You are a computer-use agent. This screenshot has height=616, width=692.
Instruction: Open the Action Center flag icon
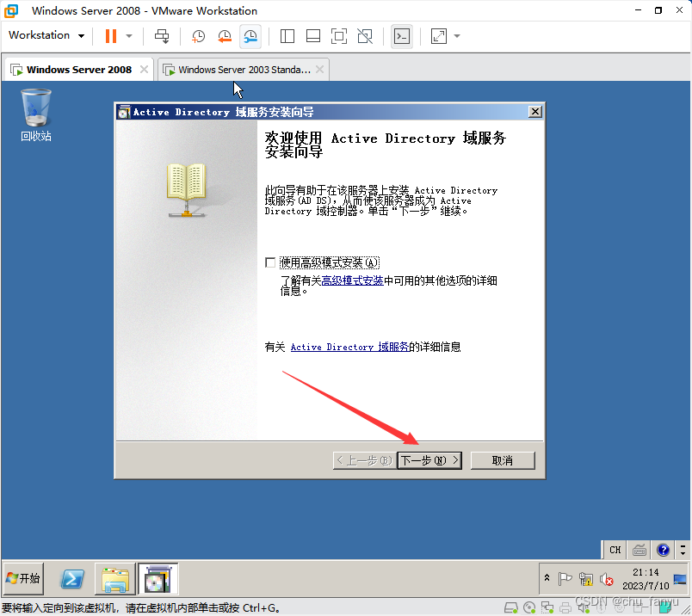pyautogui.click(x=565, y=578)
